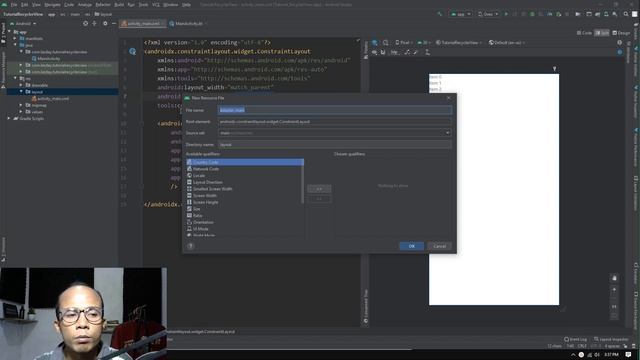Click the Search Everywhere magnifier icon
Image resolution: width=640 pixels, height=360 pixels.
pyautogui.click(x=626, y=14)
